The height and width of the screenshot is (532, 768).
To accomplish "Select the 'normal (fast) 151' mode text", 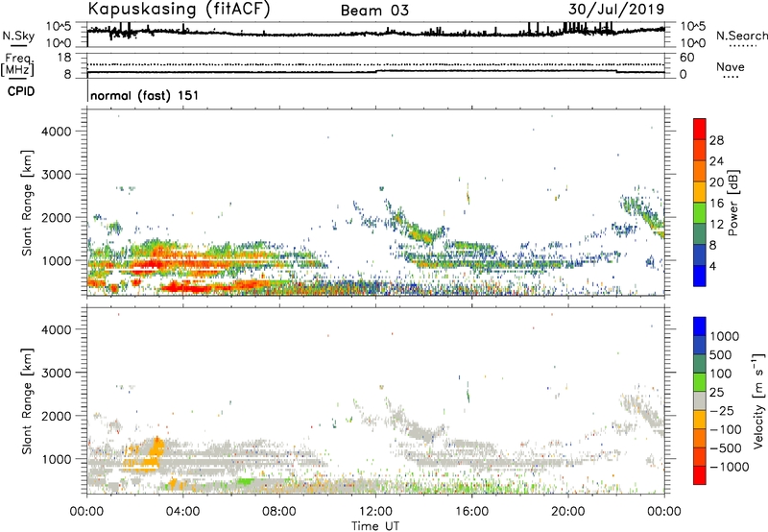I will [x=145, y=95].
